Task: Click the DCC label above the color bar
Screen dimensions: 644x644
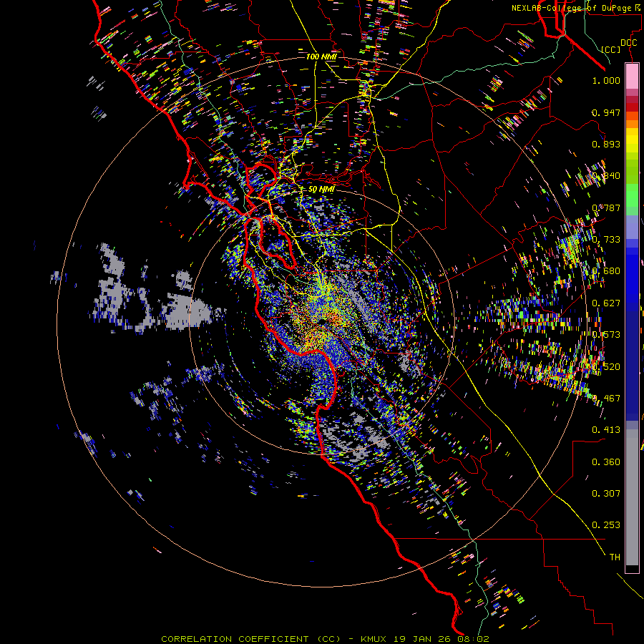Action: coord(628,42)
